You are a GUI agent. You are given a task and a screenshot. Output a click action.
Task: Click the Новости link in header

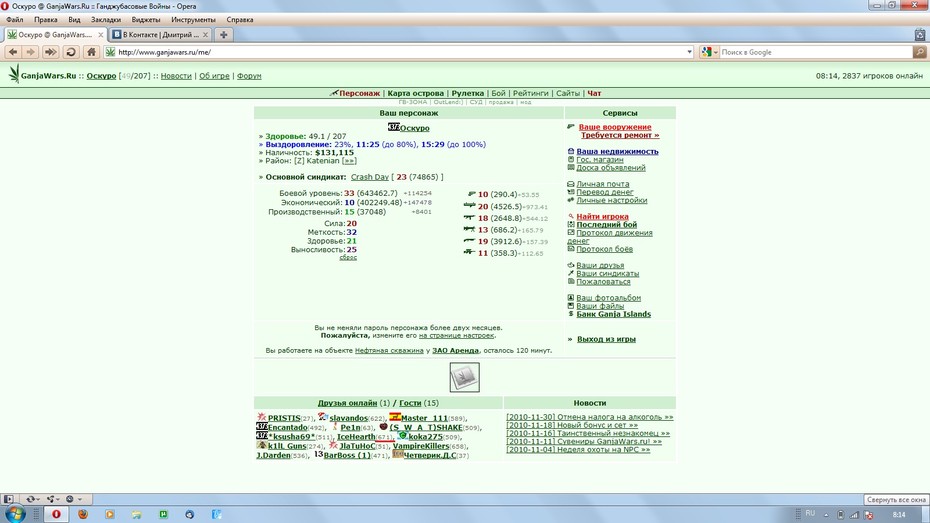(x=176, y=76)
